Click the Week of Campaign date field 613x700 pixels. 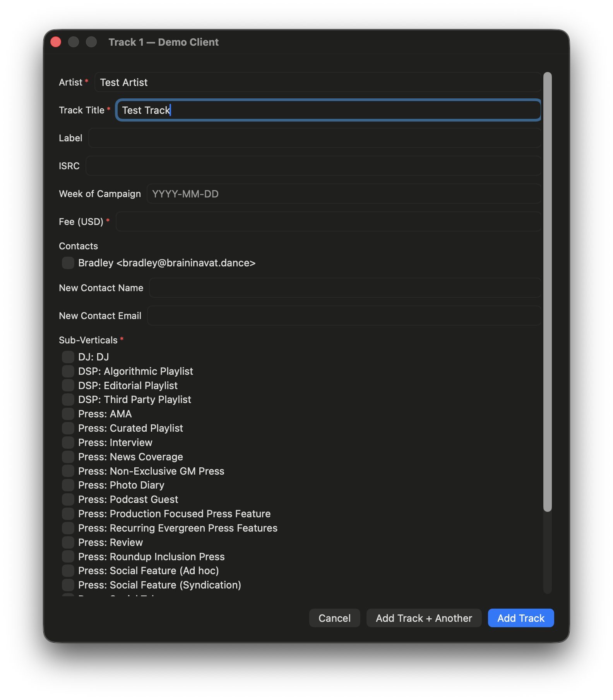click(344, 194)
